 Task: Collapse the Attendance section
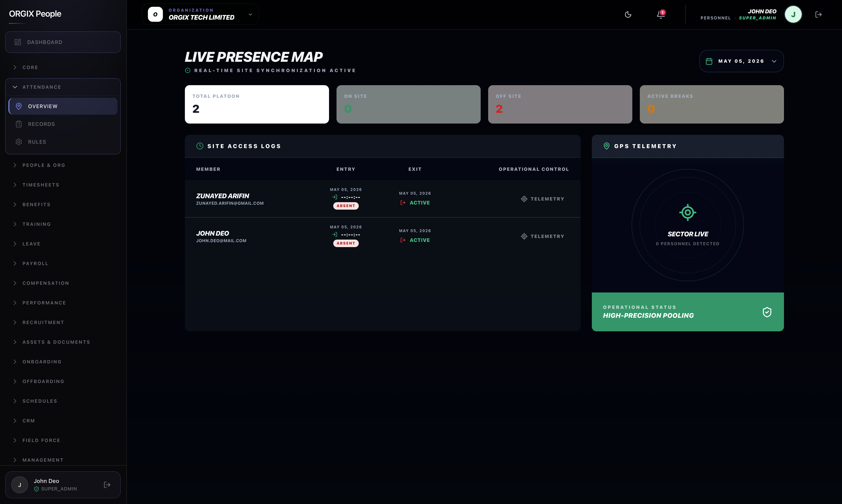(63, 87)
